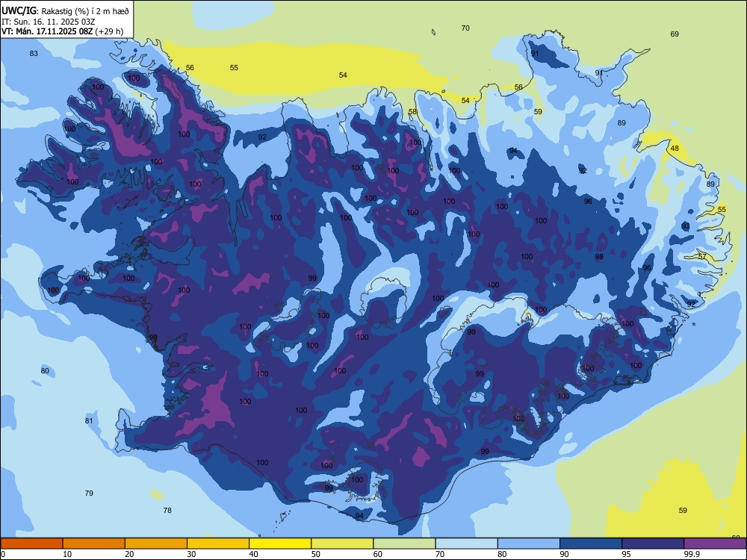Pick the 20–30 legend color band

(156, 544)
